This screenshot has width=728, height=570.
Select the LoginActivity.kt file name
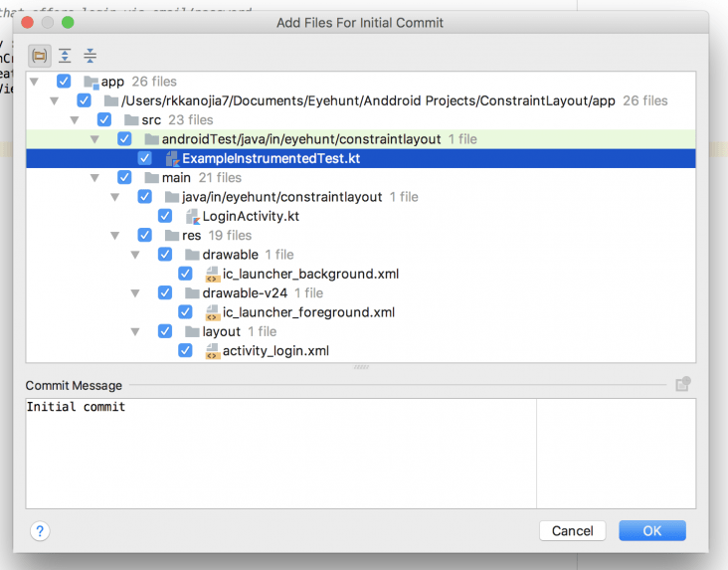(251, 217)
